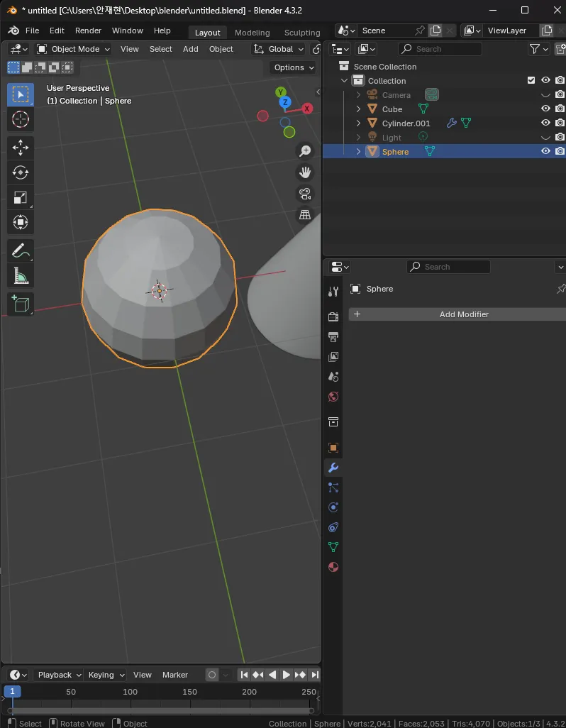Choose the Move tool
Image resolution: width=566 pixels, height=728 pixels.
[x=21, y=148]
